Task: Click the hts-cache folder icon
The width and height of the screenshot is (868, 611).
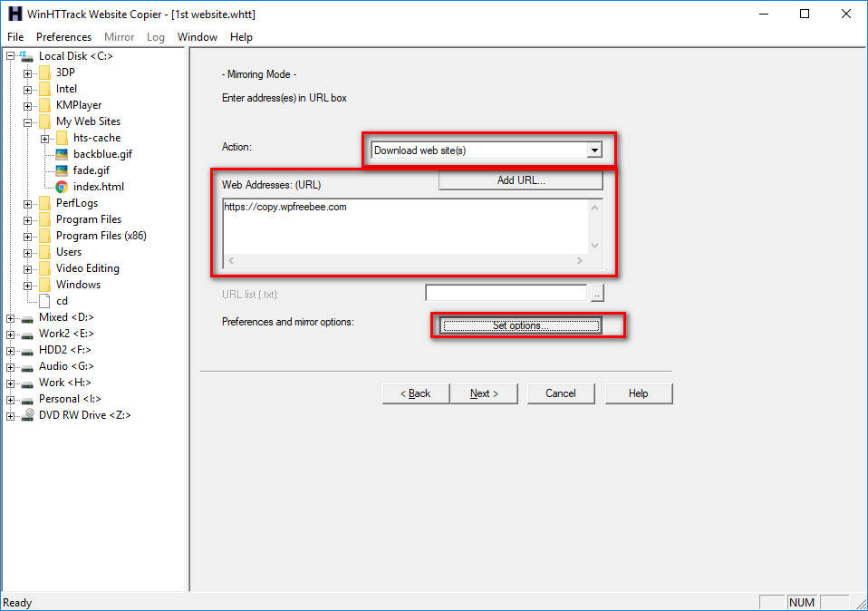Action: pos(62,138)
